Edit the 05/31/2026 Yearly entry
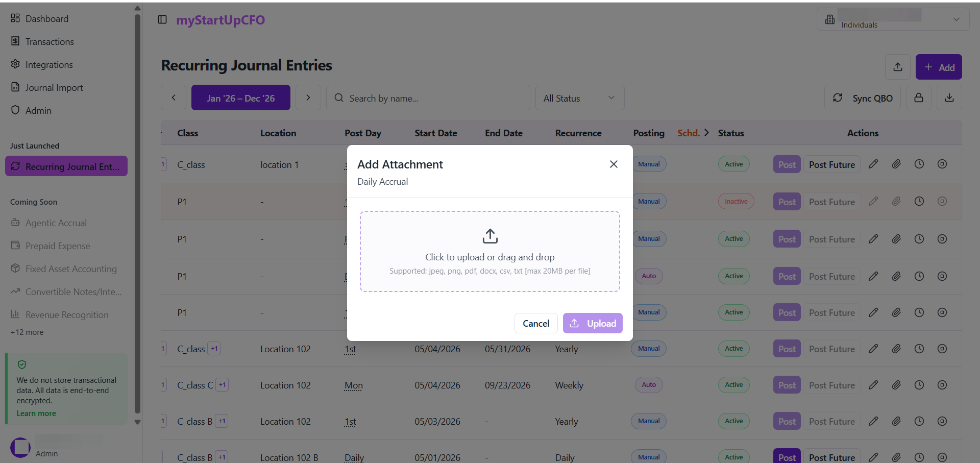Screen dimensions: 980x463 pos(873,349)
